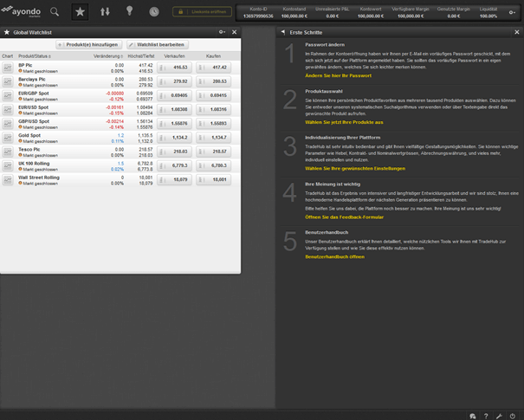Click Gold Spot buy price 1,134.7
This screenshot has height=420, width=524.
[214, 138]
